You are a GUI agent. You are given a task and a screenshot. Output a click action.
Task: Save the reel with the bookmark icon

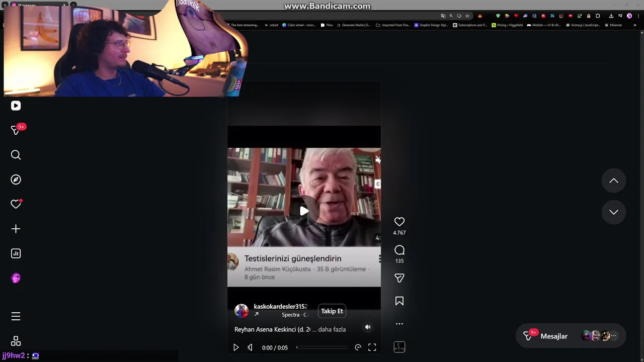coord(399,301)
